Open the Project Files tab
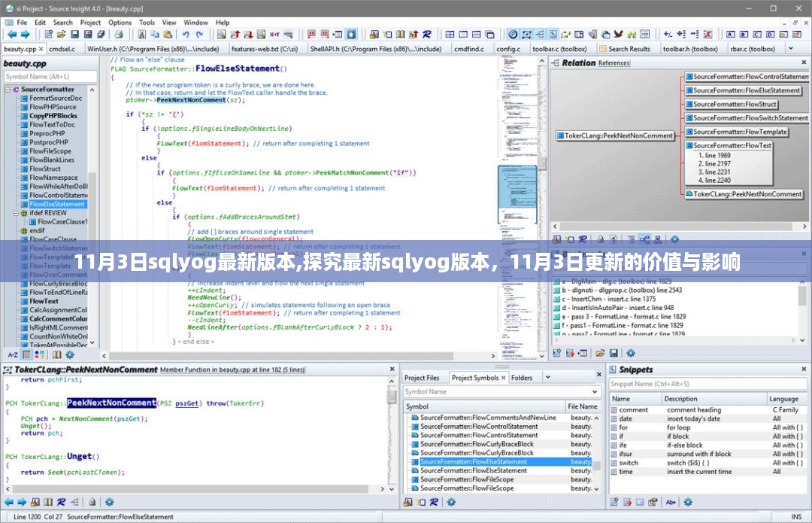 [422, 378]
